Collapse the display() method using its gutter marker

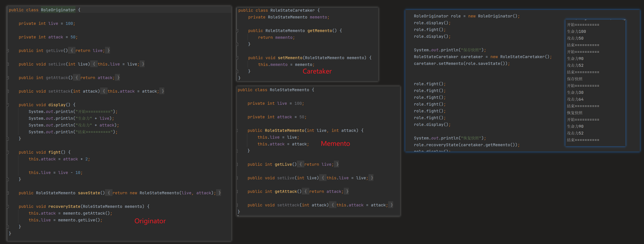(x=8, y=105)
